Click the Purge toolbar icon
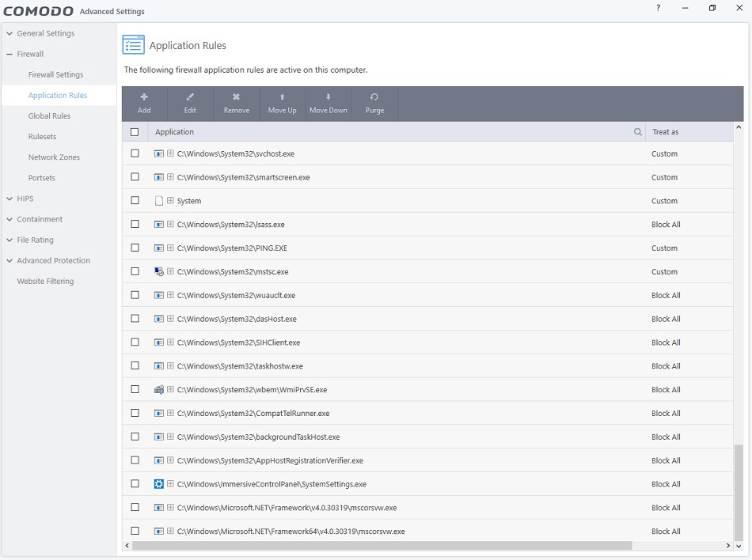This screenshot has width=752, height=560. (x=374, y=97)
